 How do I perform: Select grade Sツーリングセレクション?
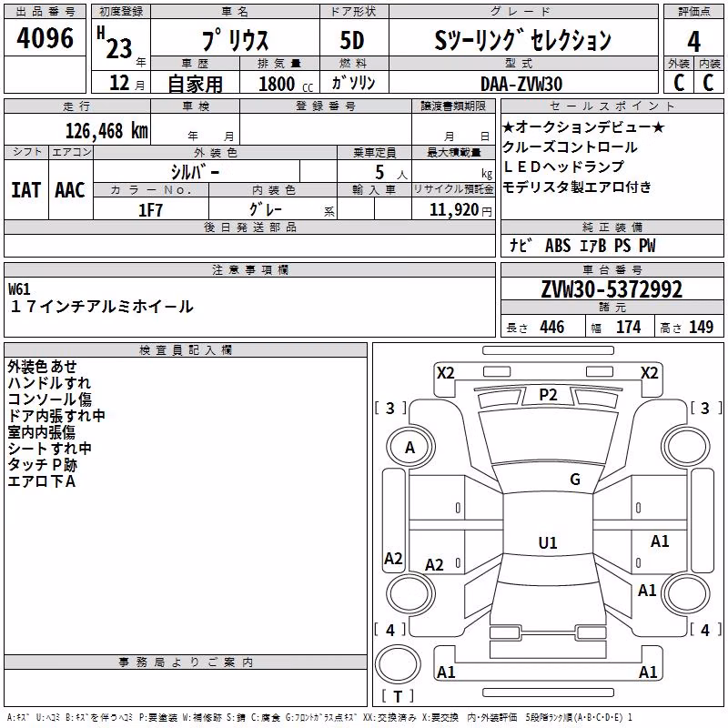pyautogui.click(x=522, y=40)
